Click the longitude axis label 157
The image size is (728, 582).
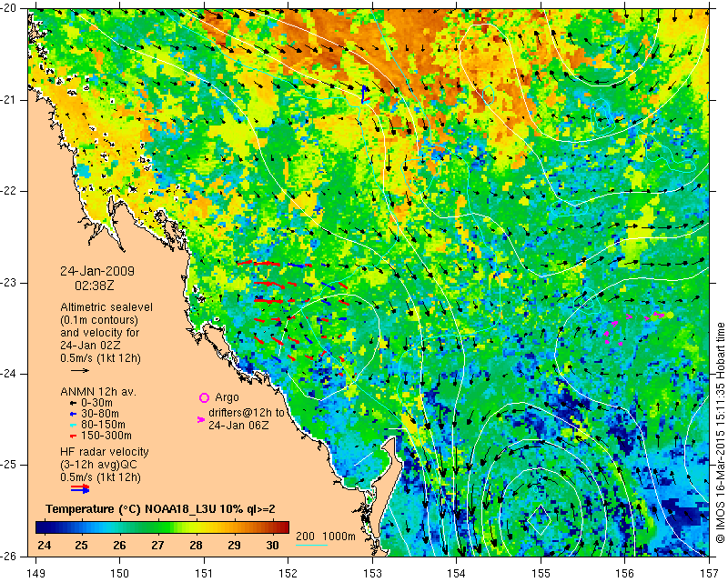pyautogui.click(x=710, y=574)
